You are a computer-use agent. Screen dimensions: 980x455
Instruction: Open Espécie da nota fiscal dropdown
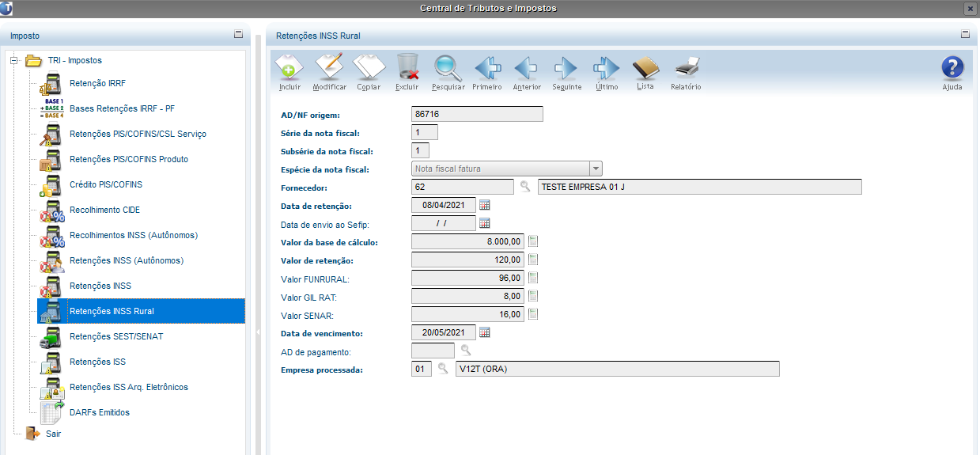coord(596,169)
